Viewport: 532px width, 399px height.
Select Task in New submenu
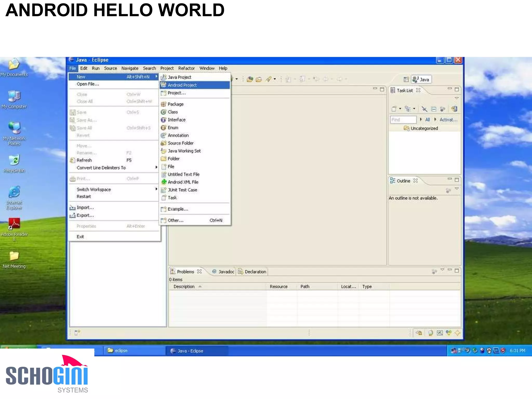pyautogui.click(x=195, y=198)
